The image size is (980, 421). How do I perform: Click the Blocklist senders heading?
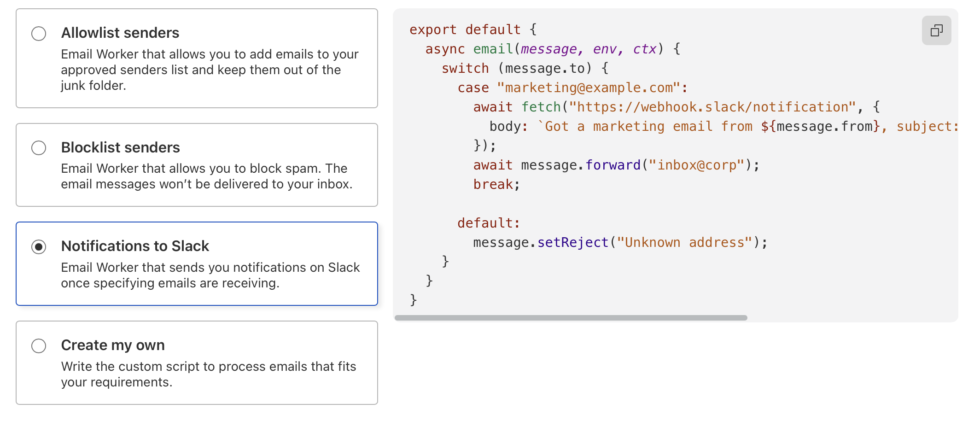(120, 147)
